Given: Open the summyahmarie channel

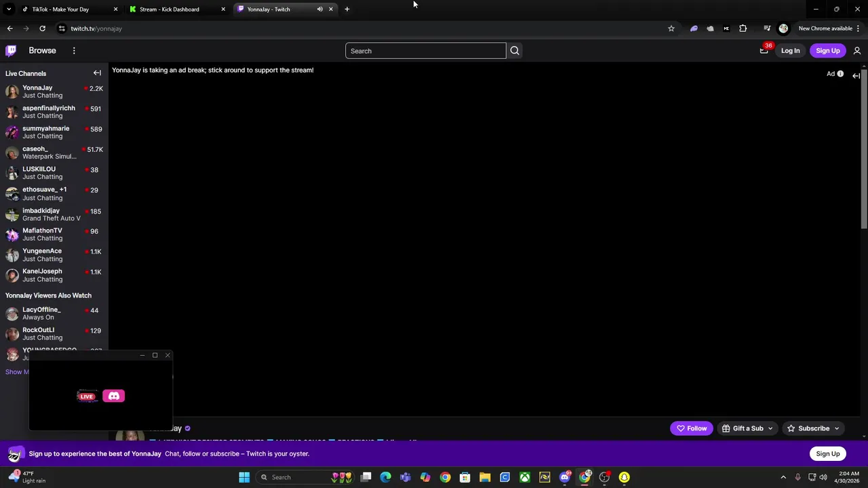Looking at the screenshot, I should click(54, 132).
